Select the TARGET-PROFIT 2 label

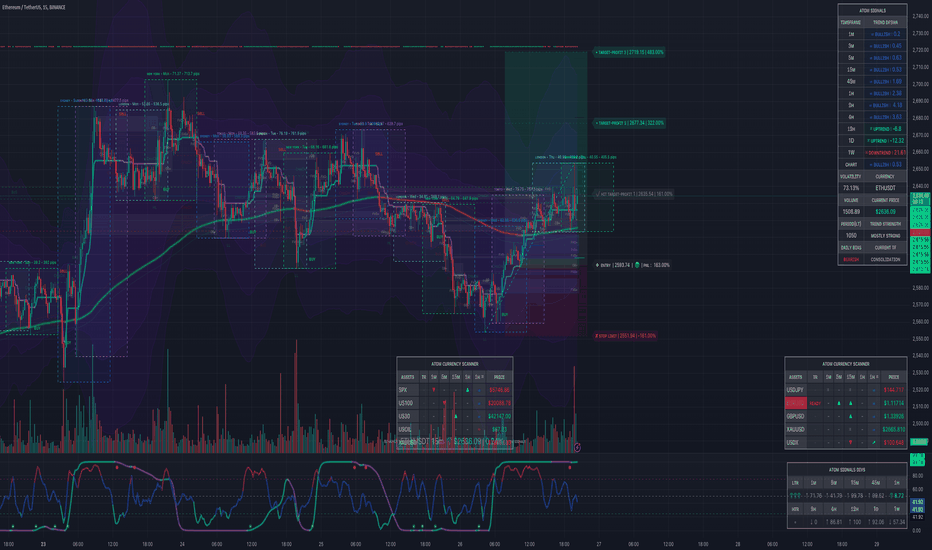[629, 123]
